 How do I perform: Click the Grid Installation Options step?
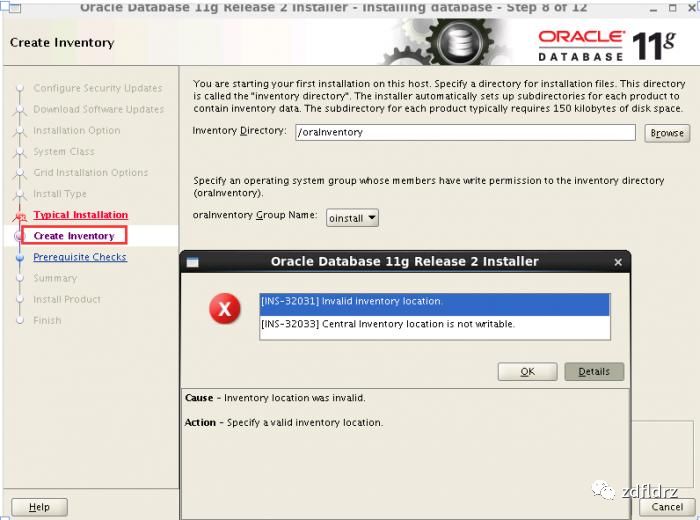(91, 172)
